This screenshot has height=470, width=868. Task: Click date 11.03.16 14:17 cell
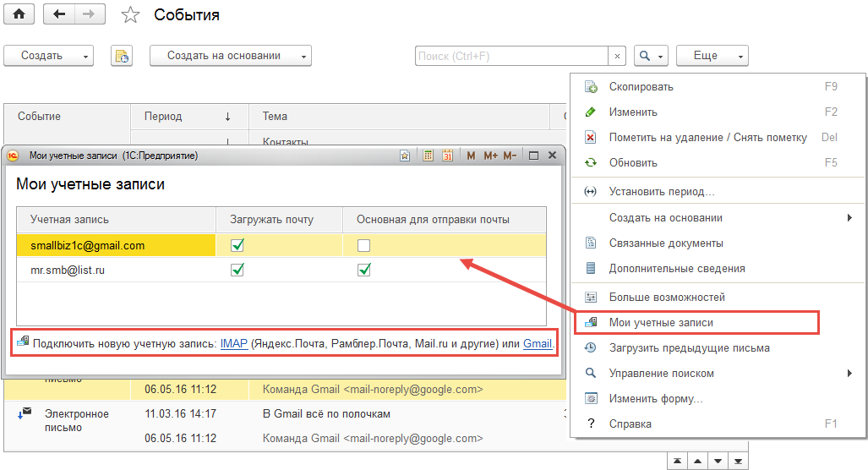(181, 414)
